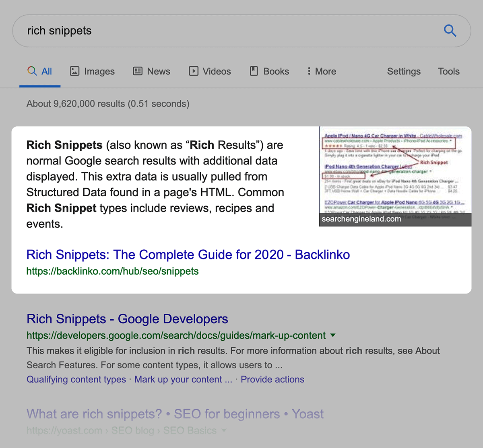Click the All tab magnifier icon
The image size is (483, 448).
click(32, 71)
